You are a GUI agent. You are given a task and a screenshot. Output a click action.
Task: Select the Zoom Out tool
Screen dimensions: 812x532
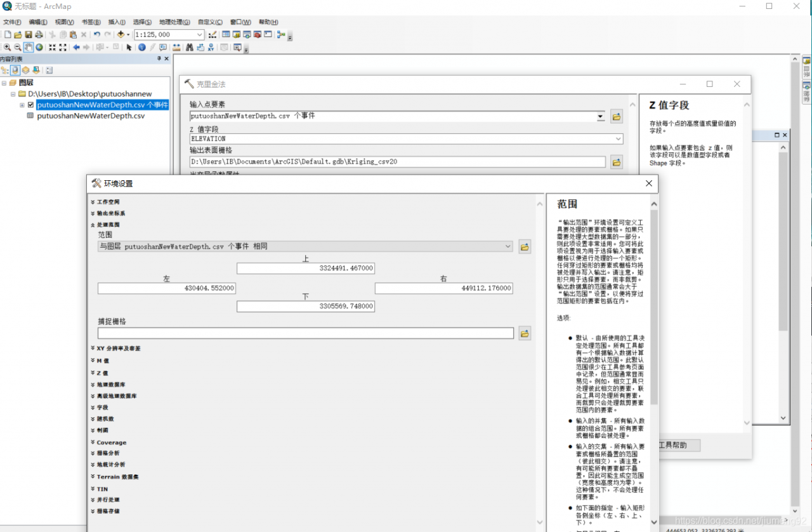[18, 48]
